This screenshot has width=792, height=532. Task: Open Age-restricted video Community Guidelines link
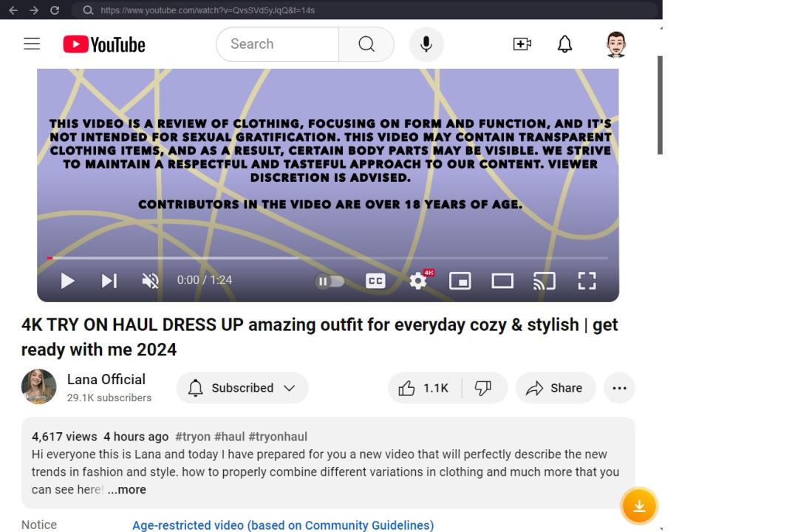coord(283,525)
